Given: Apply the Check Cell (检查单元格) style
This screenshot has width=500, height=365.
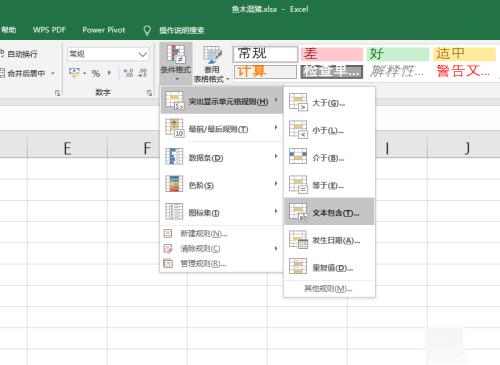Looking at the screenshot, I should point(331,72).
